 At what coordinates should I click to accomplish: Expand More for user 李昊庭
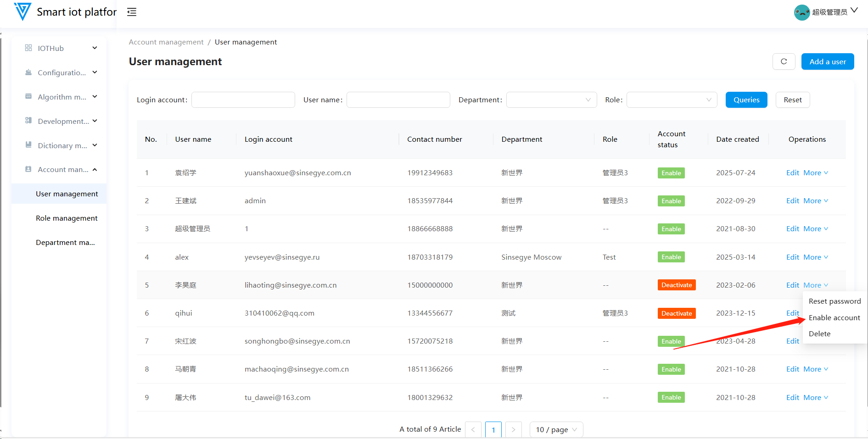tap(816, 285)
